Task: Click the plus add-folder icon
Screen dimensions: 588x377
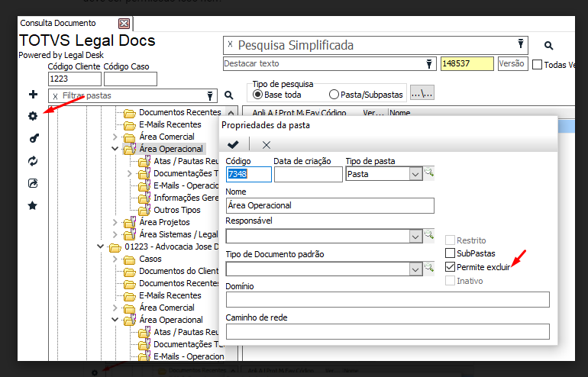Action: (33, 94)
